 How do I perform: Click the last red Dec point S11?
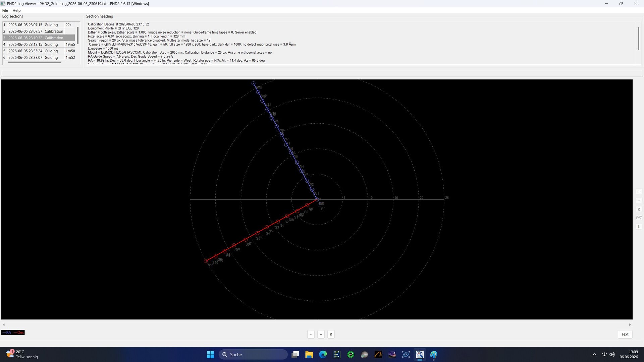(206, 261)
